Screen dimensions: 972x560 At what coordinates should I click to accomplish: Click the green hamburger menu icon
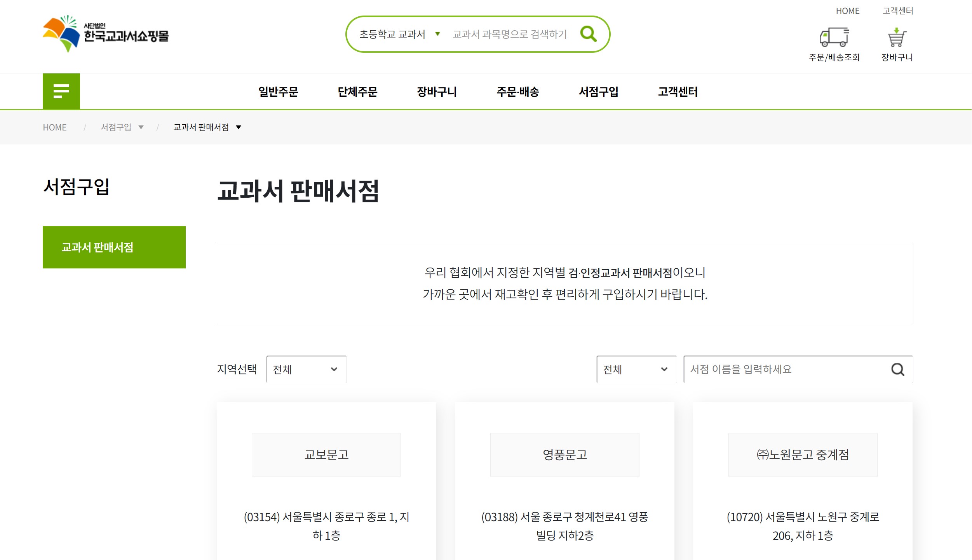click(61, 91)
